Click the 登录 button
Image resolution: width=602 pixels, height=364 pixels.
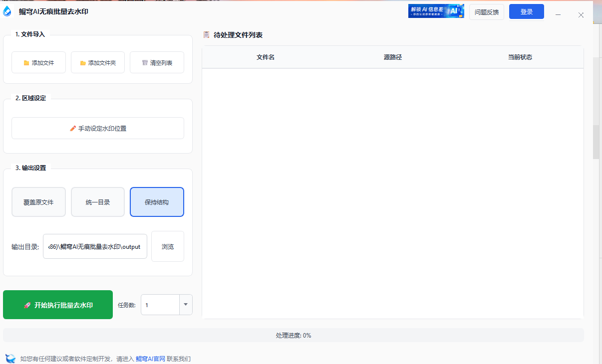point(527,11)
